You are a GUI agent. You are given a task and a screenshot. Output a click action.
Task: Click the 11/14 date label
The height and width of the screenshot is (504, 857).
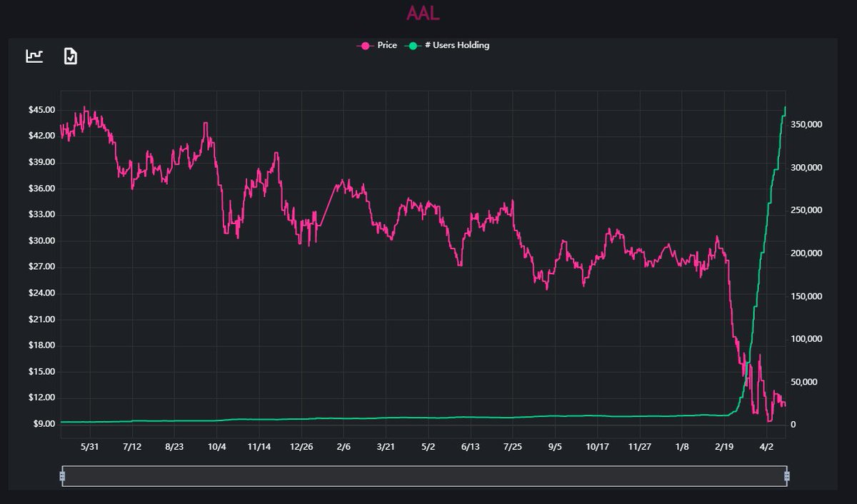(x=259, y=447)
